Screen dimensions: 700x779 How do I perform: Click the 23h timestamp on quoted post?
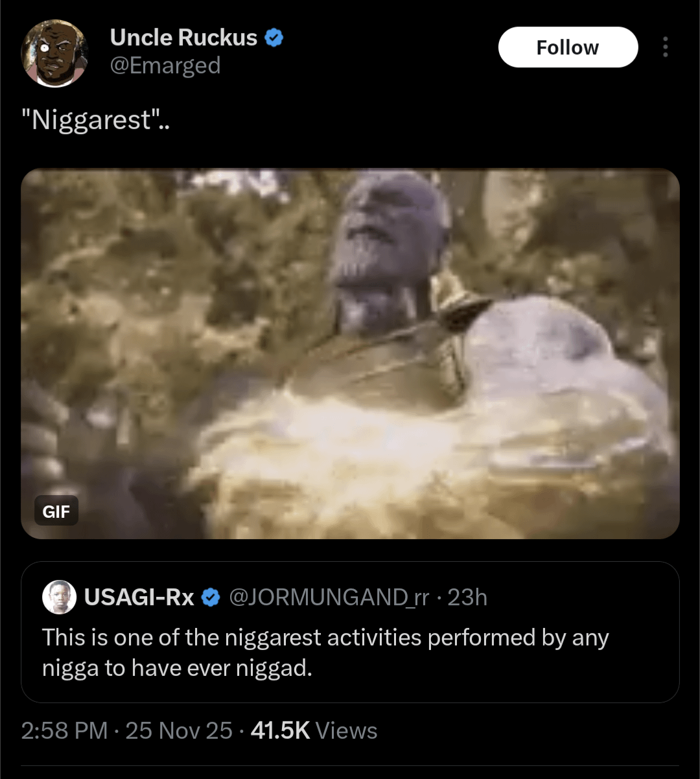pyautogui.click(x=467, y=598)
